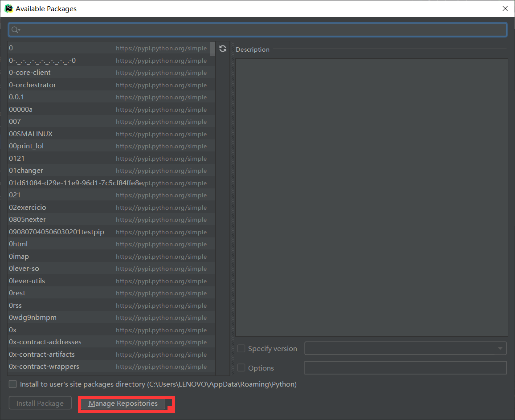This screenshot has height=420, width=515.
Task: Select the 0805nexter package
Action: [111, 220]
